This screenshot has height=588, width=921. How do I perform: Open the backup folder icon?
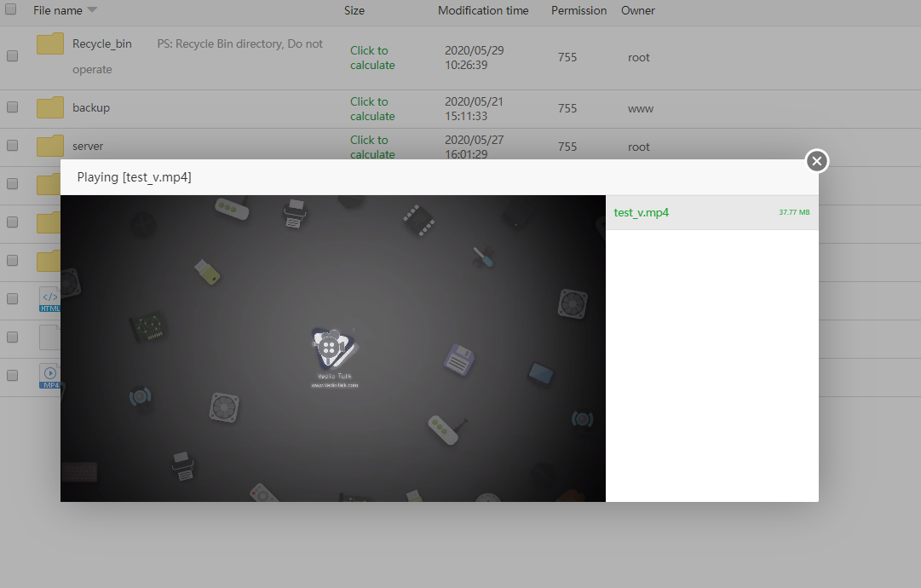(x=50, y=107)
